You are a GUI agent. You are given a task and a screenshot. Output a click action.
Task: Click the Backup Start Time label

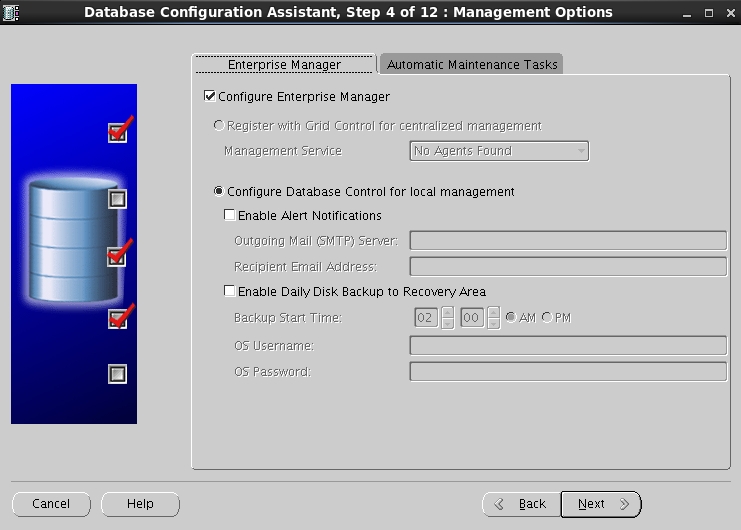(288, 317)
